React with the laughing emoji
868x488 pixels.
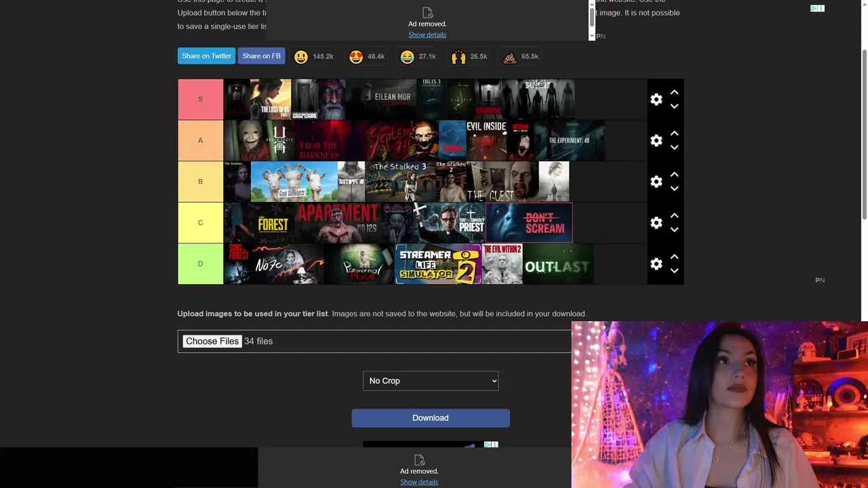click(407, 57)
